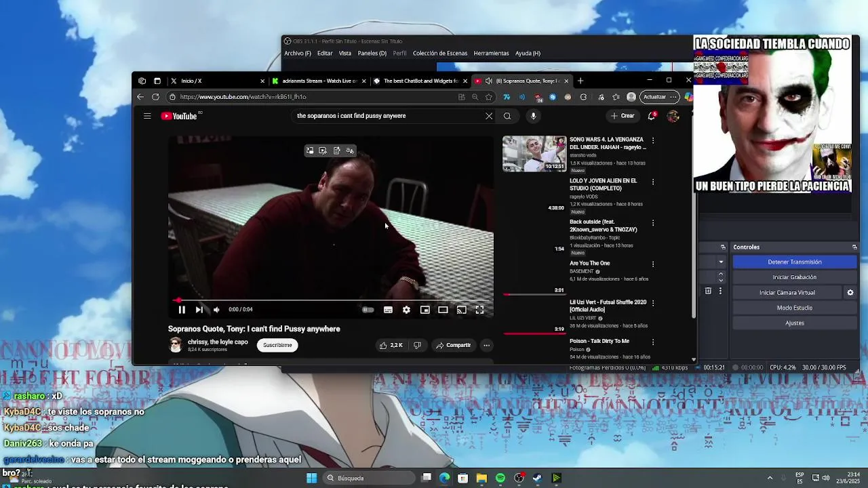Open Ajustes in OBS controls
868x488 pixels.
794,323
